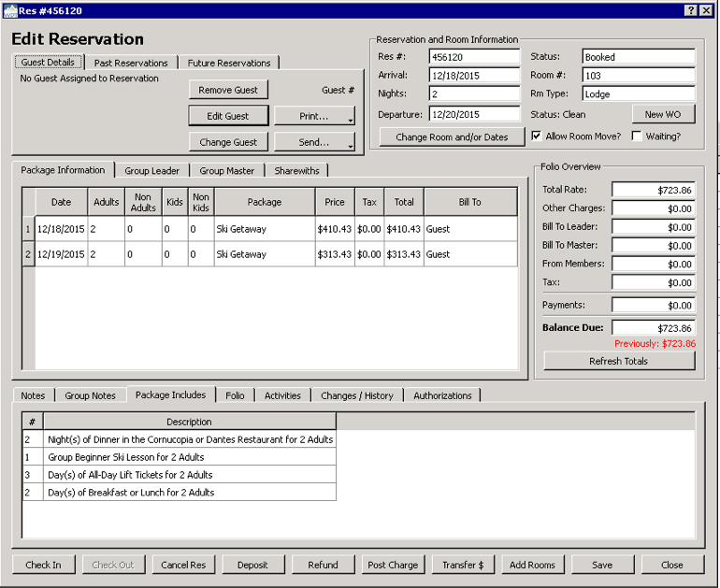The width and height of the screenshot is (720, 588).
Task: Switch to the Group Master tab
Action: click(227, 171)
